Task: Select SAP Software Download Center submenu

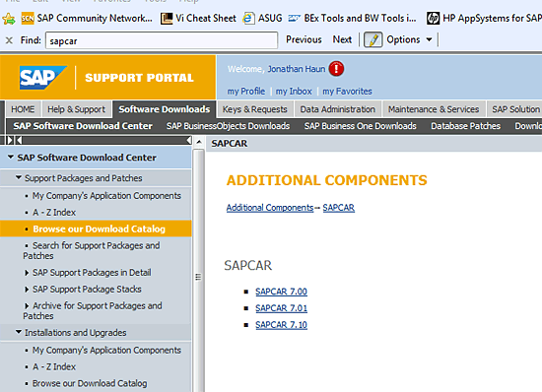Action: (83, 126)
